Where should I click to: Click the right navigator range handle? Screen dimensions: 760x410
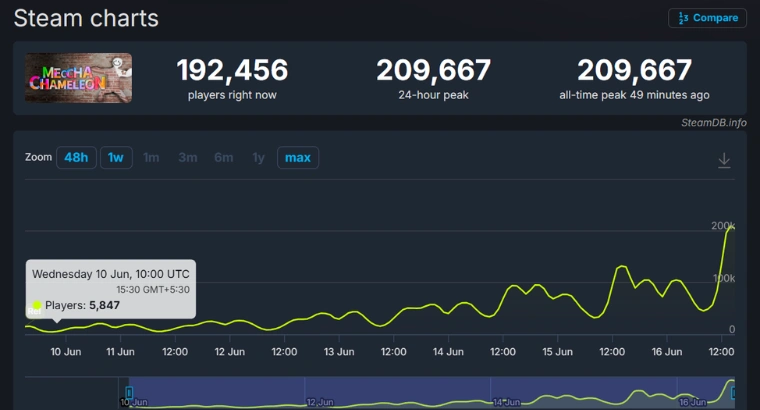pyautogui.click(x=733, y=392)
